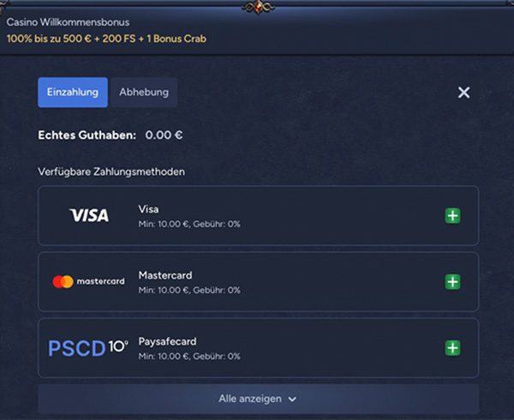Close the payment dialog with X
This screenshot has width=514, height=420.
point(463,93)
